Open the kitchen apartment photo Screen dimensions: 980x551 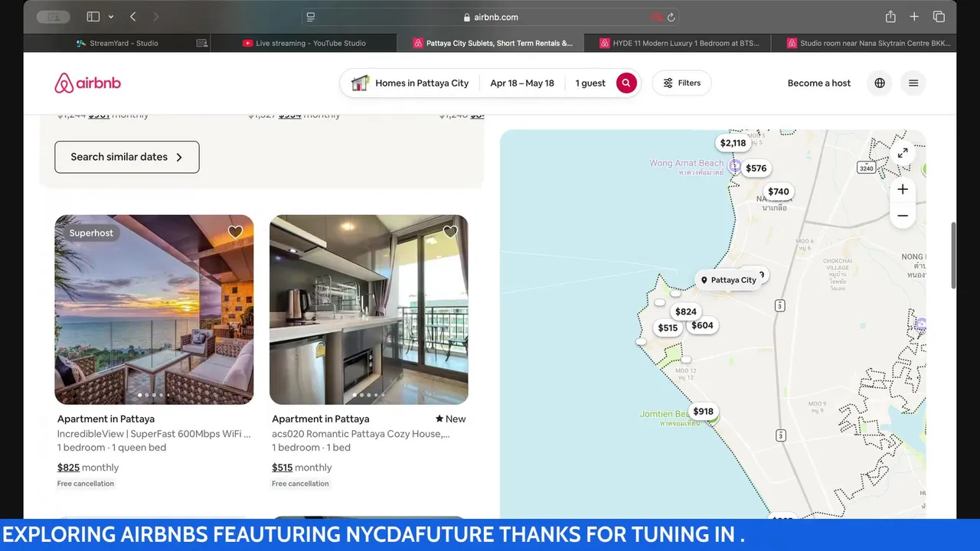[369, 309]
